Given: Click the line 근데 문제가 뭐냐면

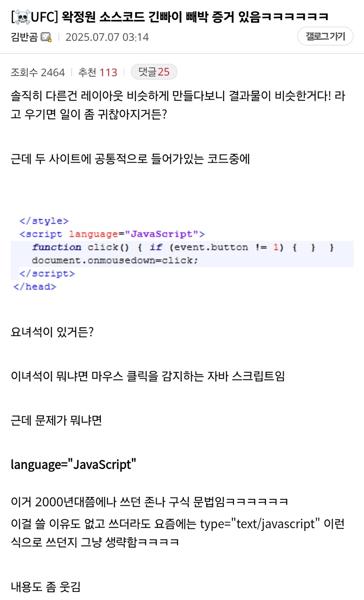Looking at the screenshot, I should 56,420.
